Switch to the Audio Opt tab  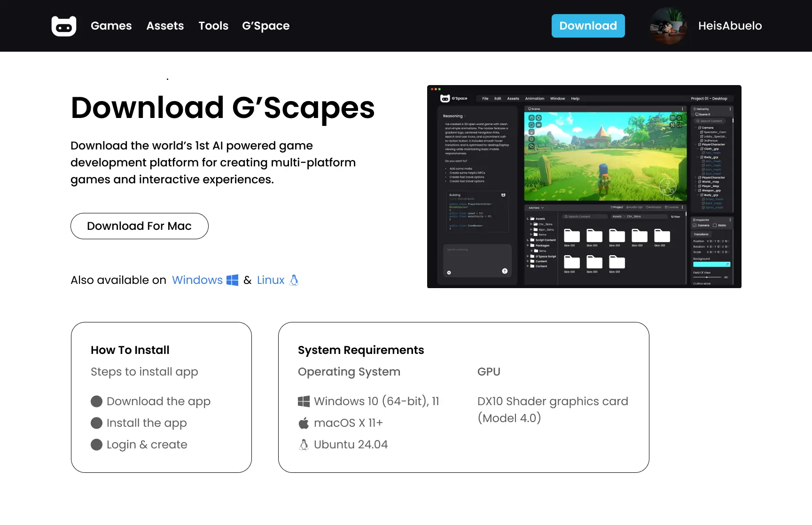click(x=634, y=207)
